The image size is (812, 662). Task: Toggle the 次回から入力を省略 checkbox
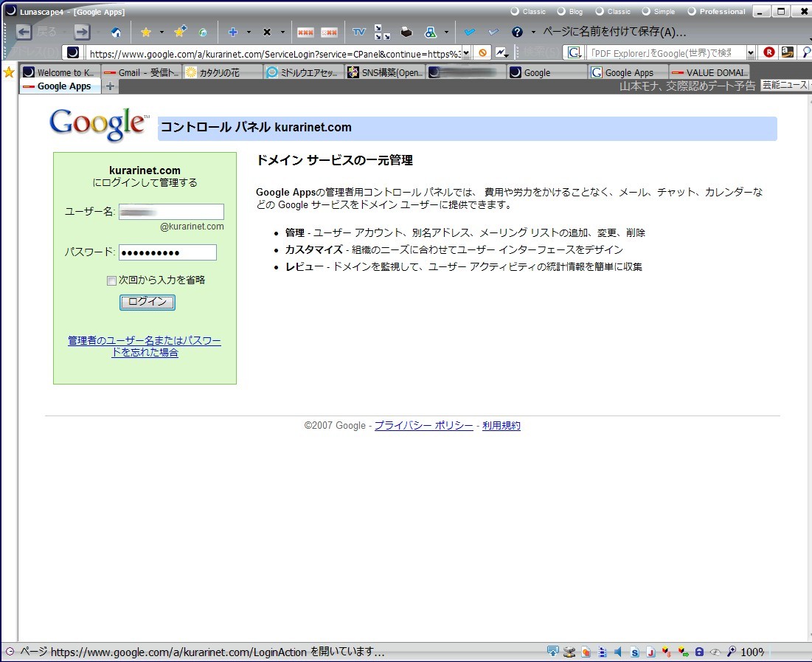point(111,281)
